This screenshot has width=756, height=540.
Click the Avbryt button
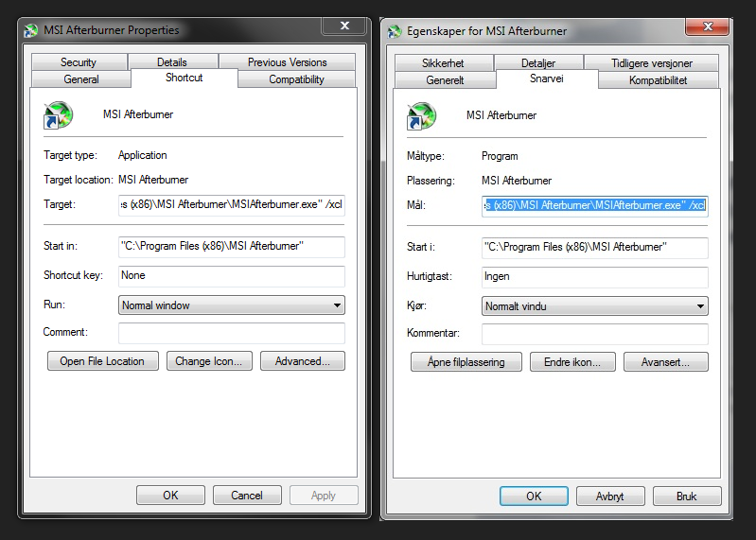tap(610, 496)
